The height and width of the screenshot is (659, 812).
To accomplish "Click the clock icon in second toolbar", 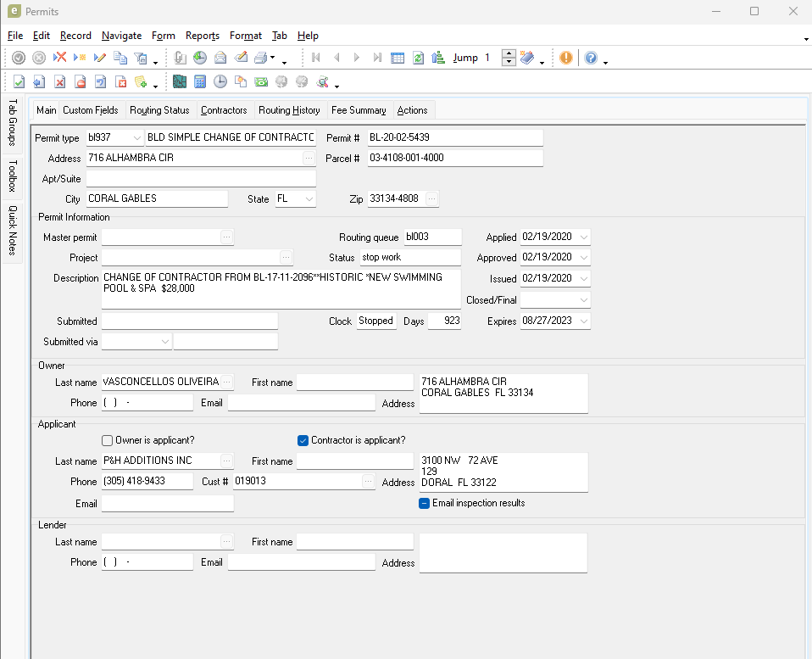I will (220, 82).
